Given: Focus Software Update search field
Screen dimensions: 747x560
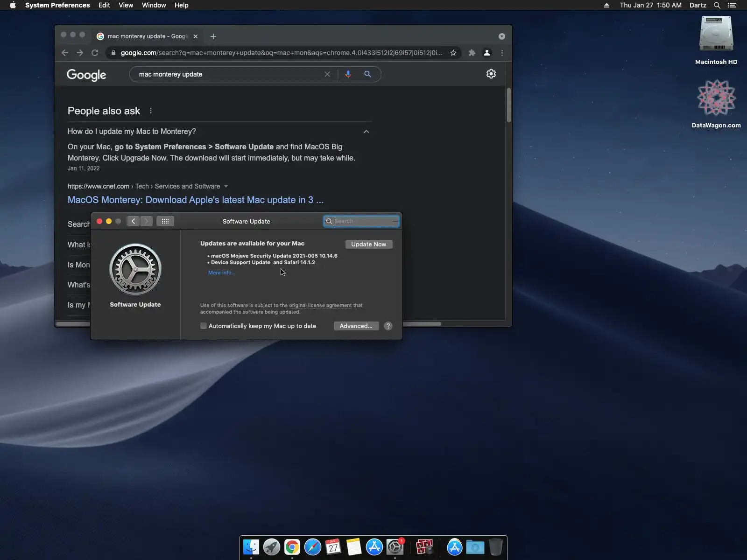Looking at the screenshot, I should click(x=361, y=221).
